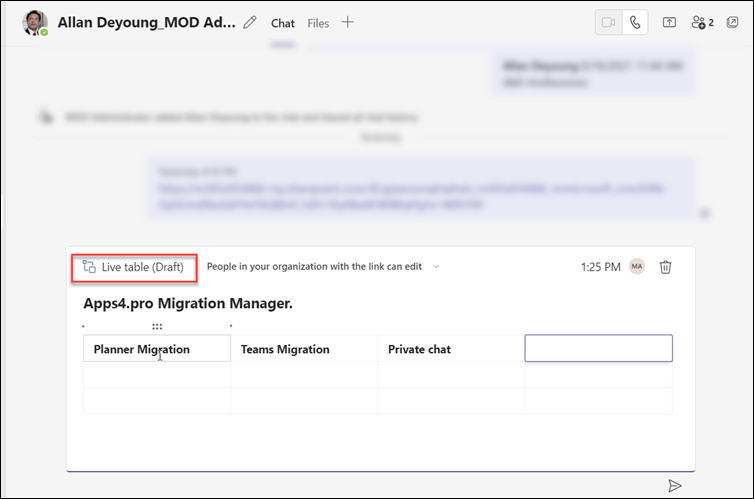Click Allan Deyoung's profile picture
The image size is (754, 499).
pos(35,23)
